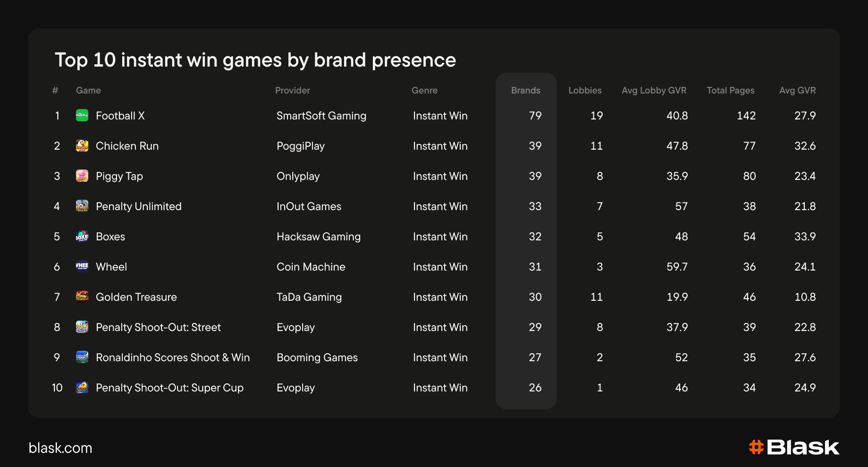Viewport: 868px width, 467px height.
Task: Click the Golden Treasure game icon
Action: 82,297
